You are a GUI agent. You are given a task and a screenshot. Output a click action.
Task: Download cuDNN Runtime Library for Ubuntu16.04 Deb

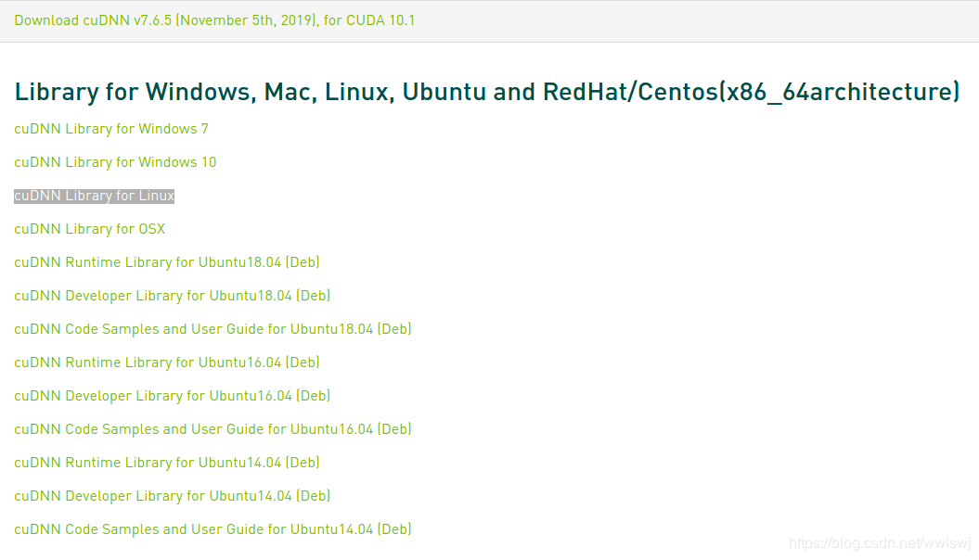[x=167, y=363]
